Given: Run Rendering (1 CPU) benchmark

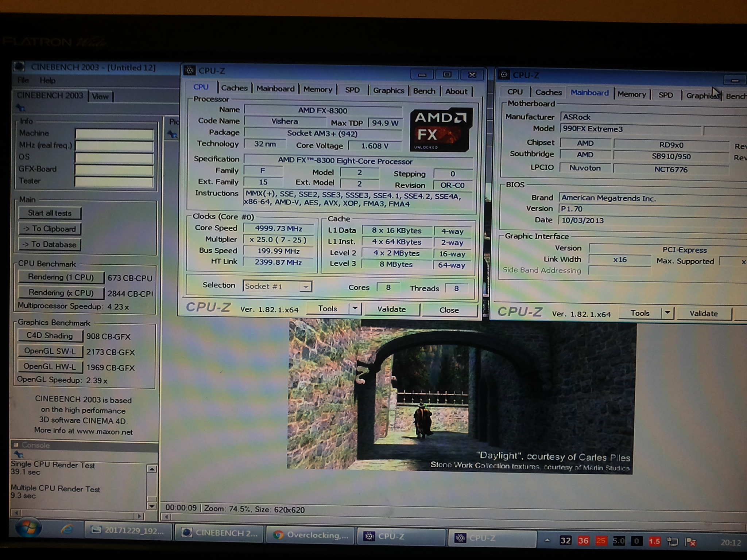Looking at the screenshot, I should (61, 277).
